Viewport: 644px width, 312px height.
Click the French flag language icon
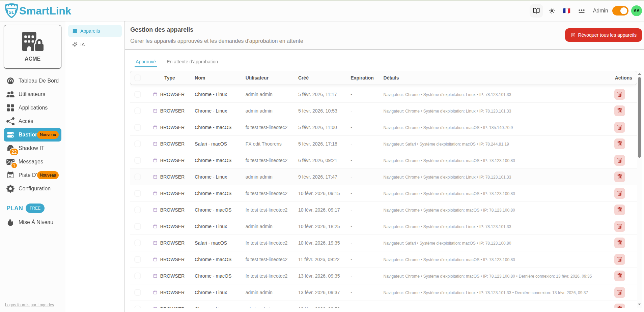pos(566,11)
